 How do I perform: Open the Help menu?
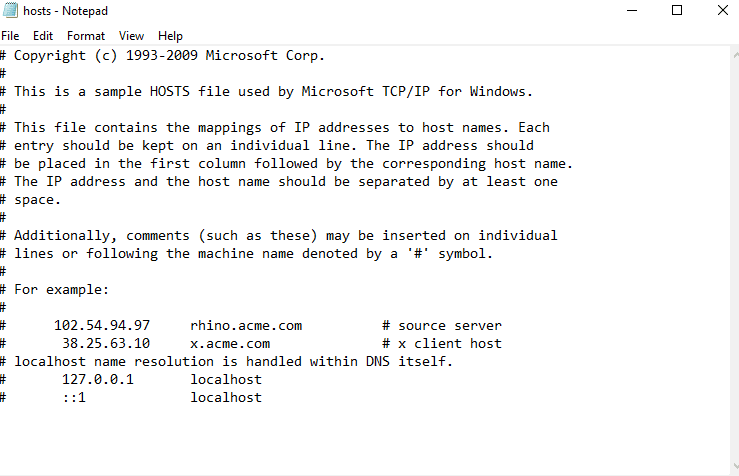[170, 35]
